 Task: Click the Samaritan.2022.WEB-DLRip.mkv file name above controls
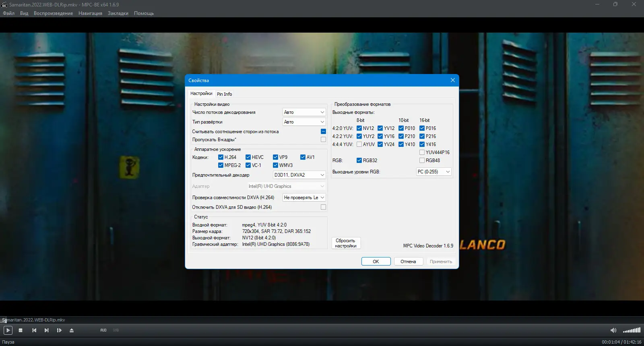point(33,320)
